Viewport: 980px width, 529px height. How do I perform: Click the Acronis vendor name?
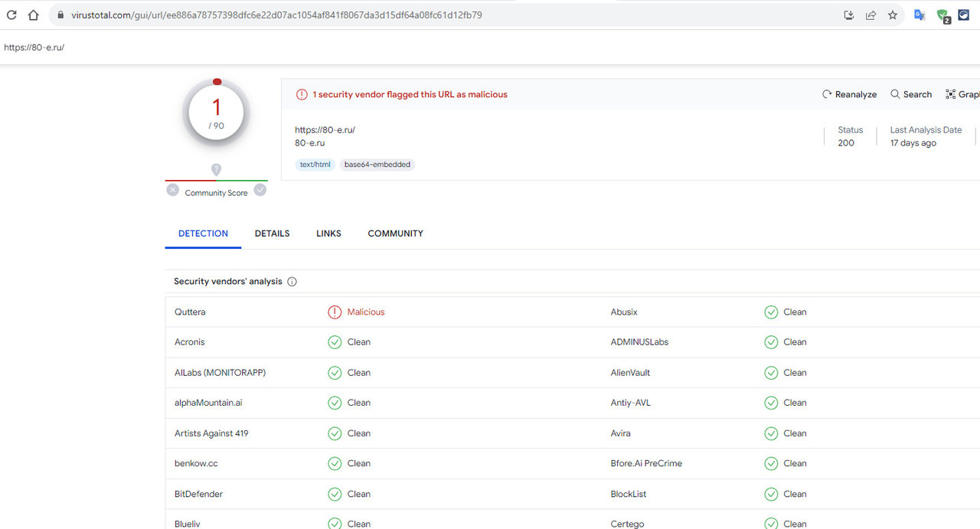click(190, 342)
